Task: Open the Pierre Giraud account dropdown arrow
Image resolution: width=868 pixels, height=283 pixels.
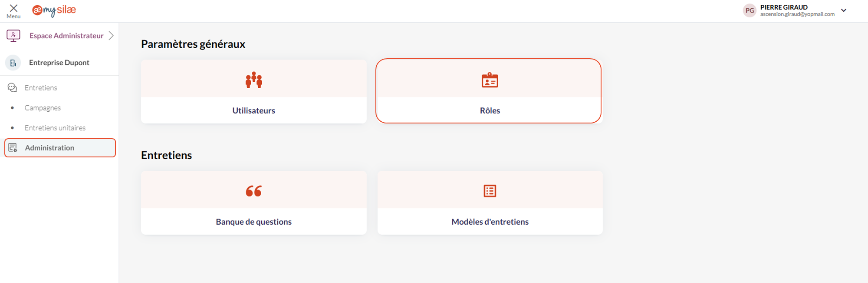Action: 844,10
